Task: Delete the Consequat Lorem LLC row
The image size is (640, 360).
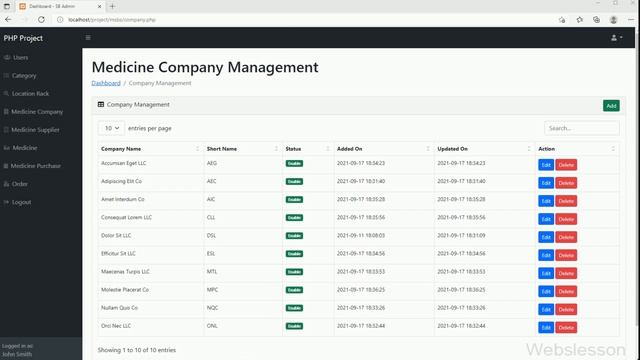Action: 566,219
